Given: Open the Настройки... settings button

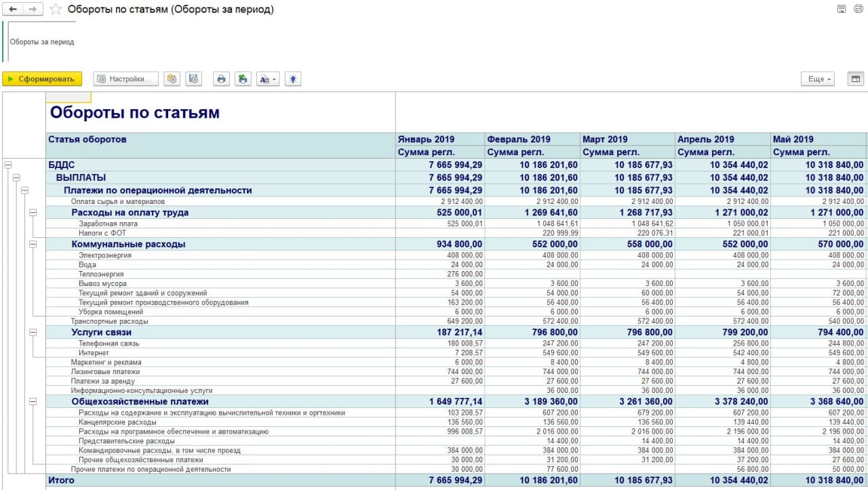Looking at the screenshot, I should pos(125,79).
